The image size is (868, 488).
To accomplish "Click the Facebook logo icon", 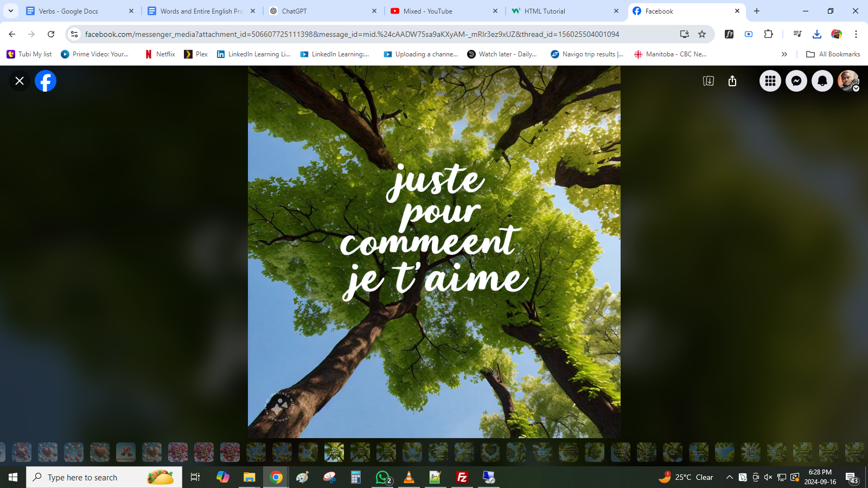I will click(x=46, y=81).
